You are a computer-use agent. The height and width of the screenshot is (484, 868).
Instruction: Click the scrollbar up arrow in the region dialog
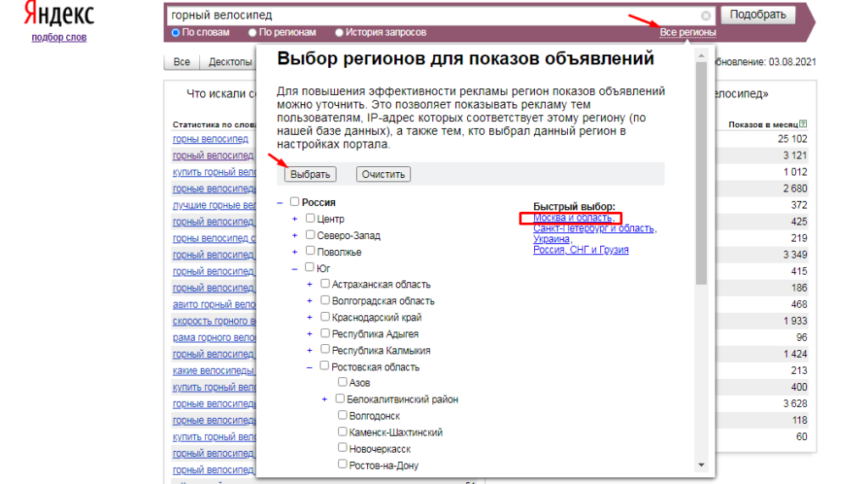click(x=701, y=55)
